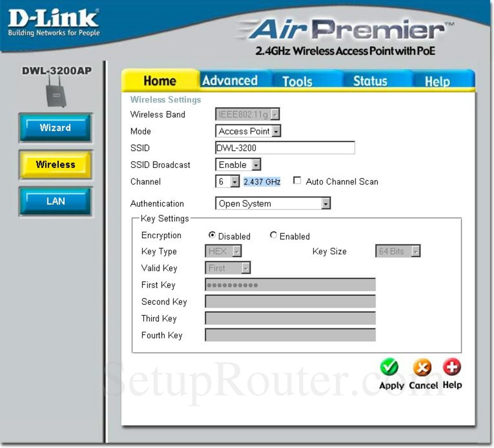Click the red Help plus icon
494x448 pixels.
(452, 367)
